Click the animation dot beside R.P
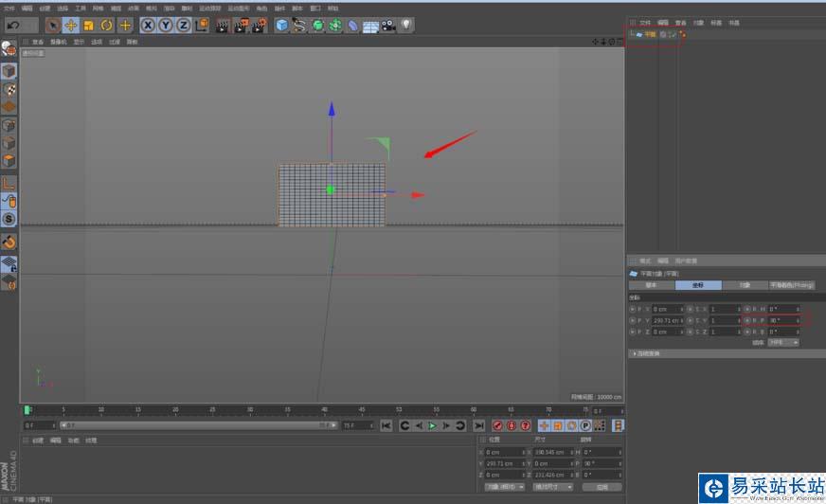 [x=747, y=320]
